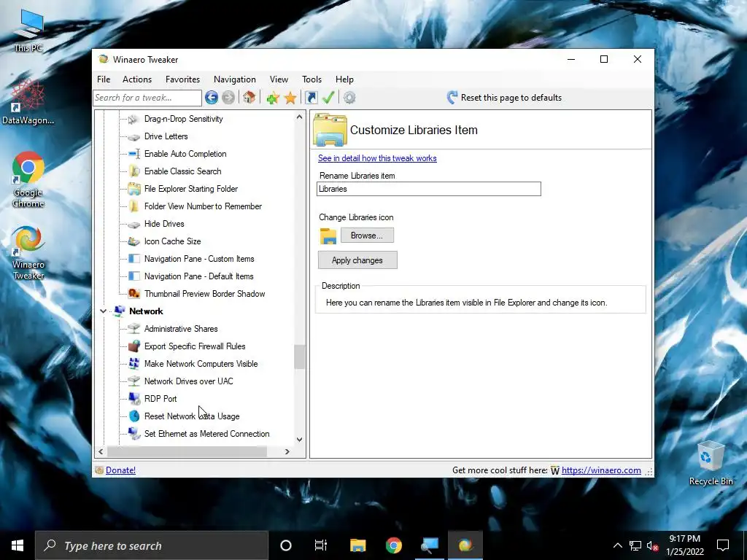Viewport: 747px width, 560px height.
Task: Click the tree scroll up arrow
Action: 299,117
